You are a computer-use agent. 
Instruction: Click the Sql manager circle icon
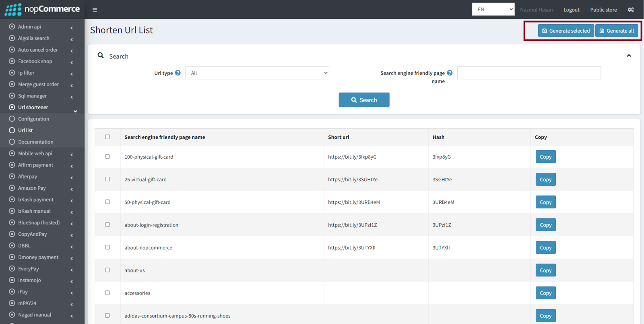click(x=12, y=96)
